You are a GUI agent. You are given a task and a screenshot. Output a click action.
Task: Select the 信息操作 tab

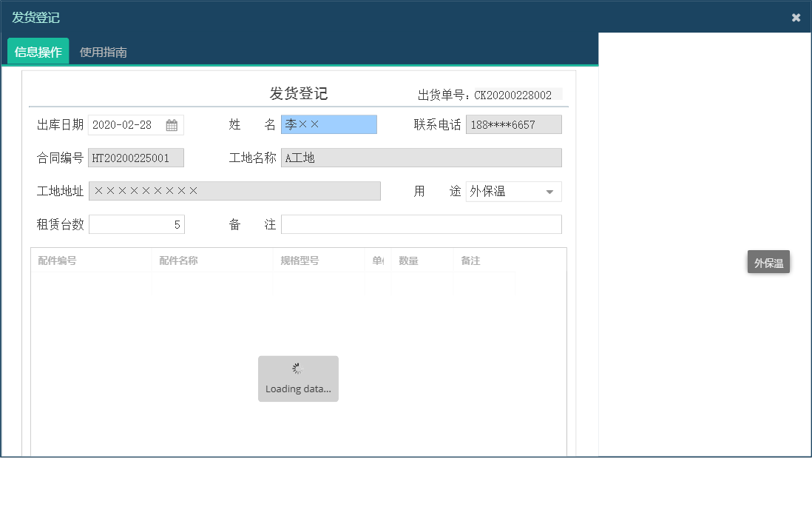coord(37,52)
